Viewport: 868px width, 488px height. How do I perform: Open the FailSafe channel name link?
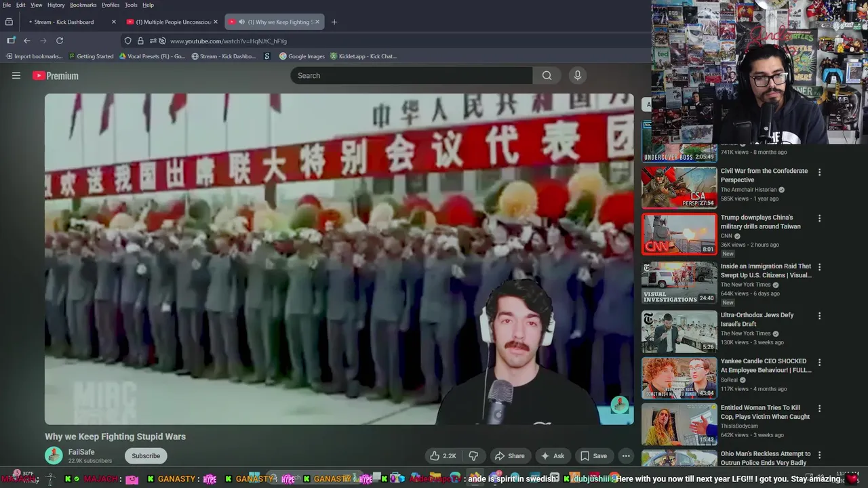click(81, 452)
